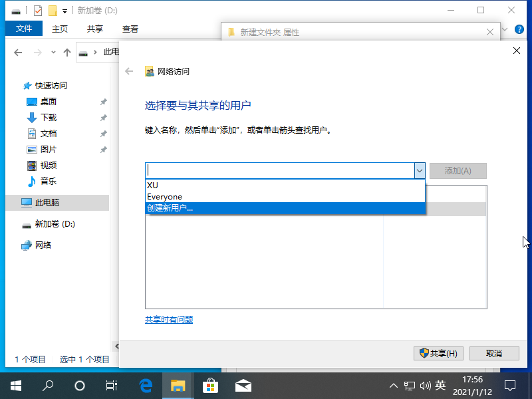Launch the Mail app from the taskbar
The image size is (532, 399).
[x=243, y=385]
